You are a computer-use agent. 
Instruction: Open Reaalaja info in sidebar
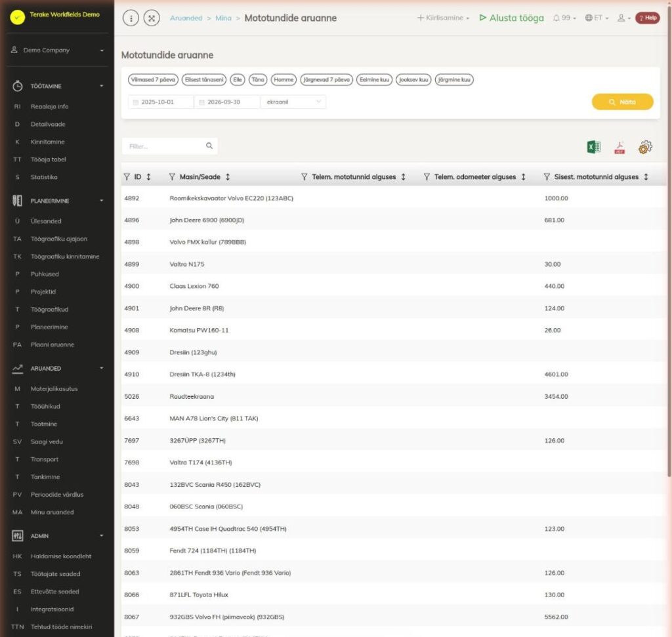(x=49, y=107)
